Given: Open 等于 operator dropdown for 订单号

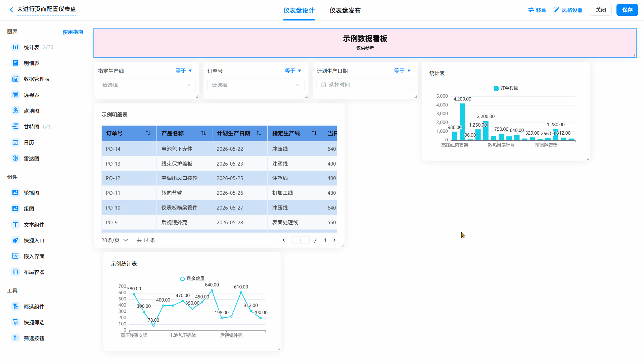Looking at the screenshot, I should coord(293,71).
